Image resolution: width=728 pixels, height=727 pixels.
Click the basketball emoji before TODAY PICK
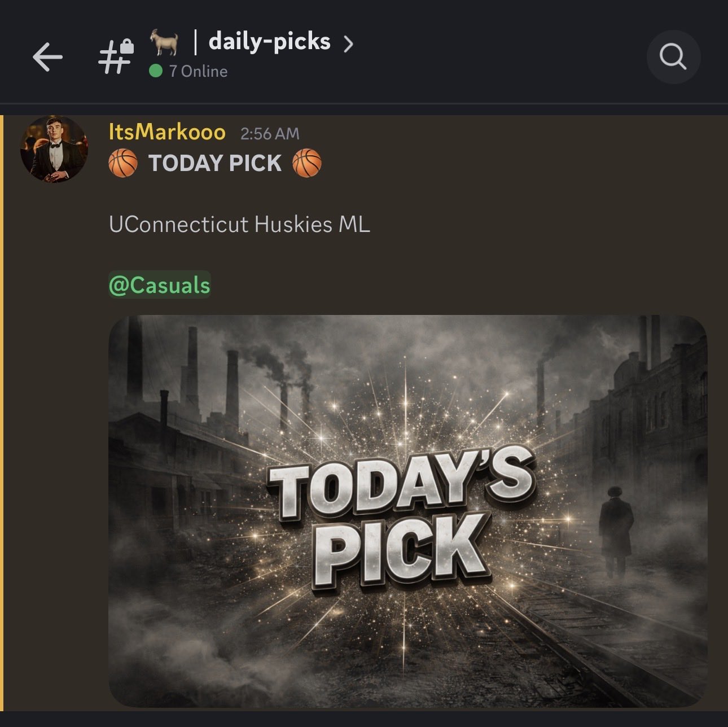tap(123, 163)
